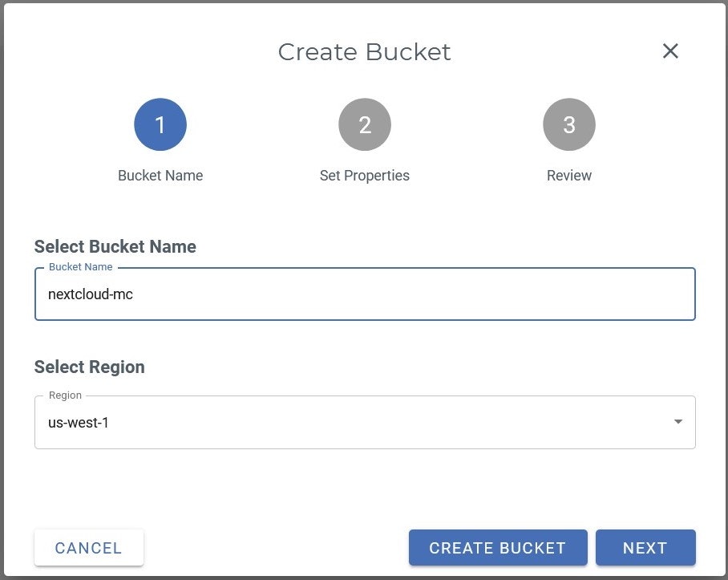Proceed with the Next button

645,548
